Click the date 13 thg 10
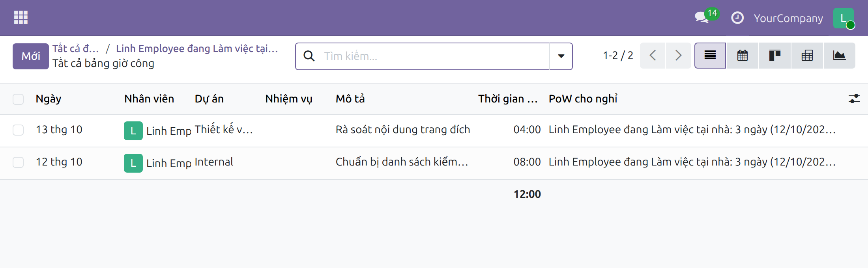The width and height of the screenshot is (868, 268). pos(59,130)
